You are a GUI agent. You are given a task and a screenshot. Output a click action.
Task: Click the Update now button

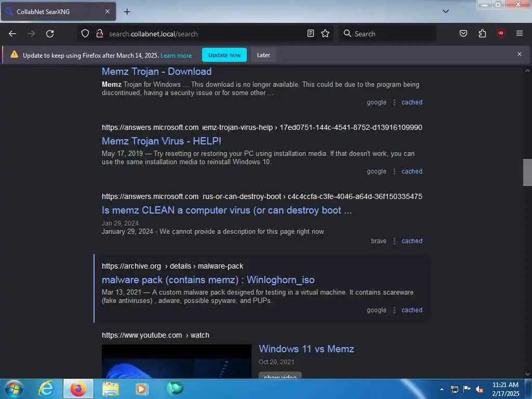coord(224,55)
